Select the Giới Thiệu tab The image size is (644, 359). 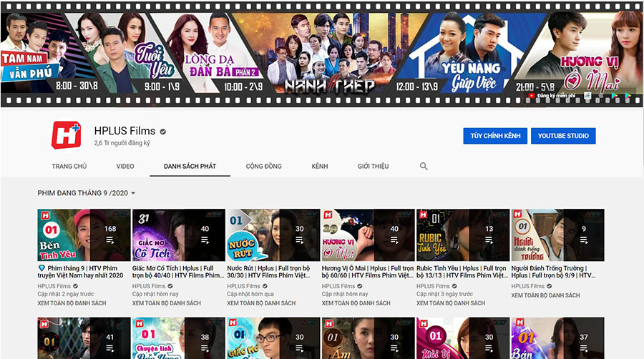click(373, 166)
